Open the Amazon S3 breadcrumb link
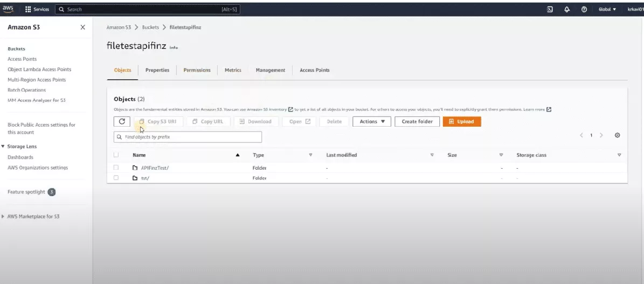Viewport: 644px width, 284px height. pos(119,27)
